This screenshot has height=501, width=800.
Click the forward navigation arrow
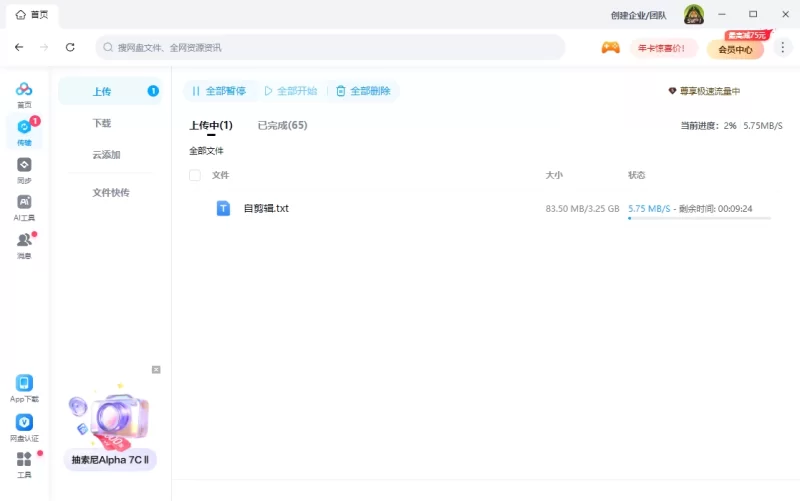click(x=44, y=47)
